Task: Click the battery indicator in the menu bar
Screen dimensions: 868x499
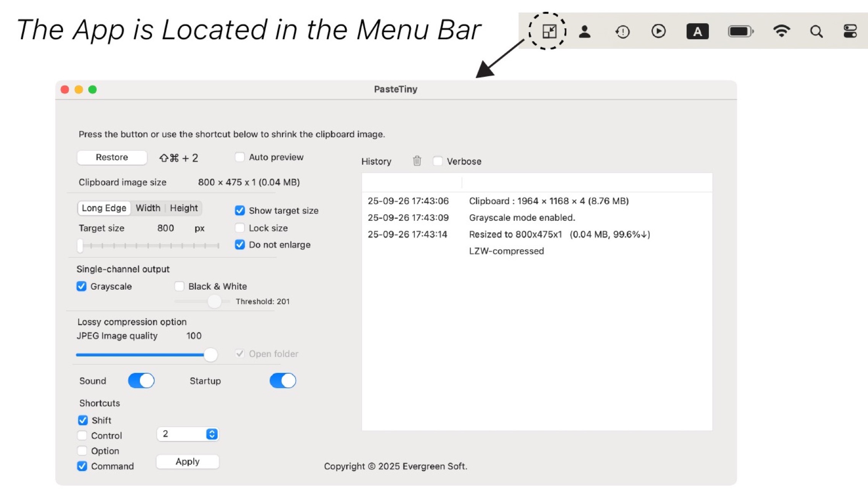Action: (740, 31)
